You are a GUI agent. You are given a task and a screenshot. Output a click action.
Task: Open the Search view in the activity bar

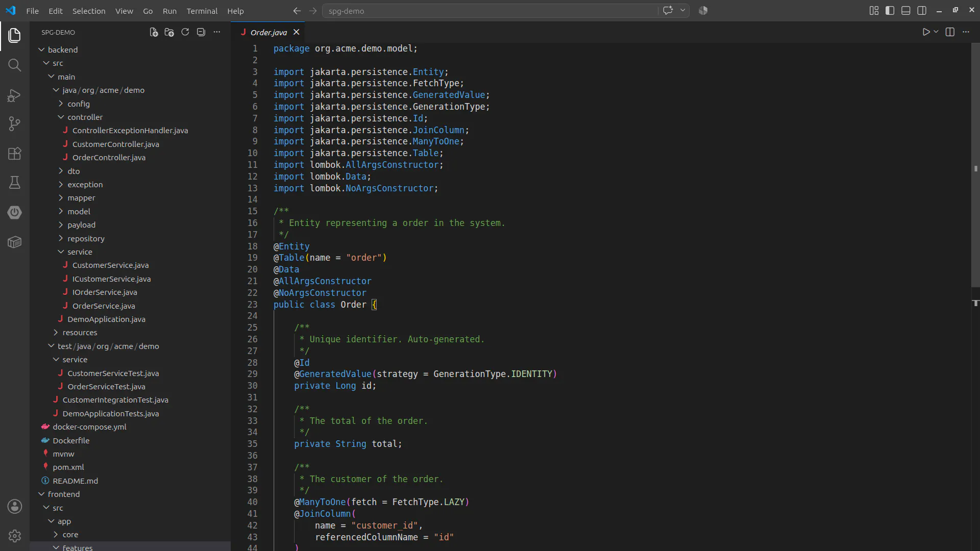point(14,65)
